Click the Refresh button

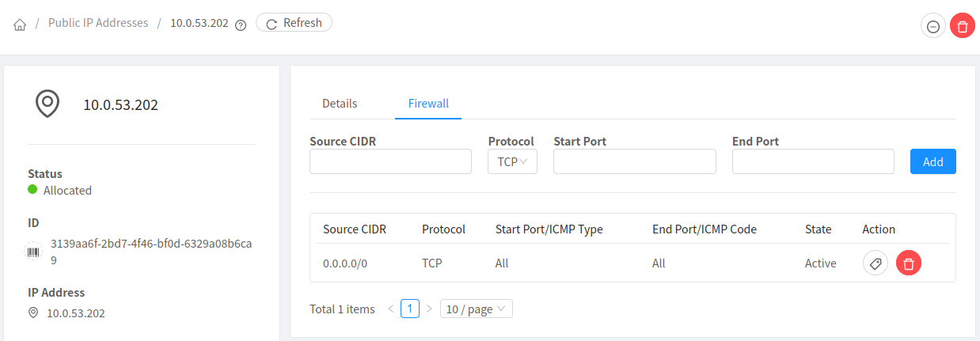pyautogui.click(x=294, y=23)
